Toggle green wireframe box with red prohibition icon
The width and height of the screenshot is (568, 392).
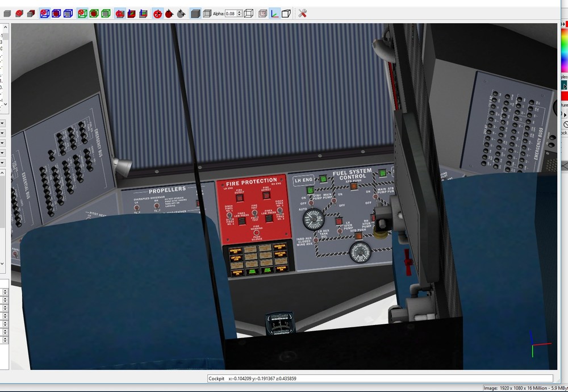click(82, 14)
